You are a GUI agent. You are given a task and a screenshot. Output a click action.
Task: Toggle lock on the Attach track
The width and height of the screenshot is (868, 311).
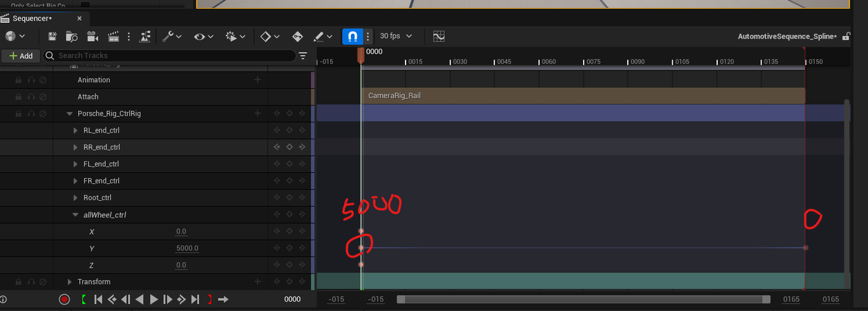pyautogui.click(x=18, y=97)
